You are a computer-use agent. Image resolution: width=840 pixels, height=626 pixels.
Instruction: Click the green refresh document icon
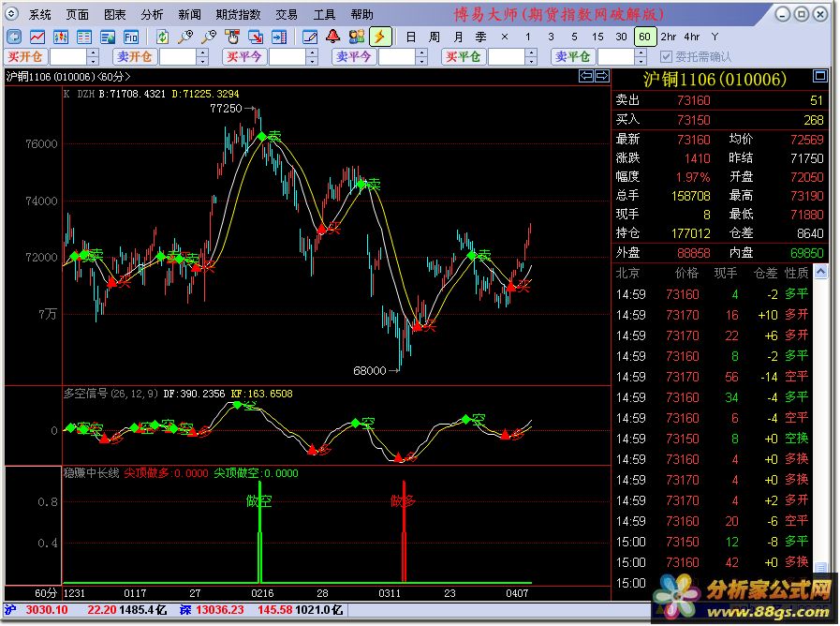tap(162, 37)
